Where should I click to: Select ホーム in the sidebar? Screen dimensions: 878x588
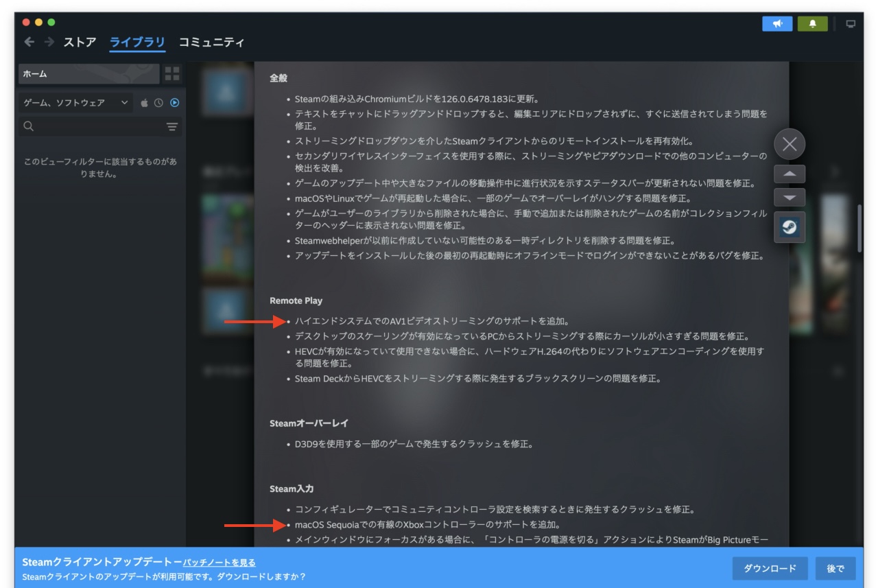tap(89, 73)
